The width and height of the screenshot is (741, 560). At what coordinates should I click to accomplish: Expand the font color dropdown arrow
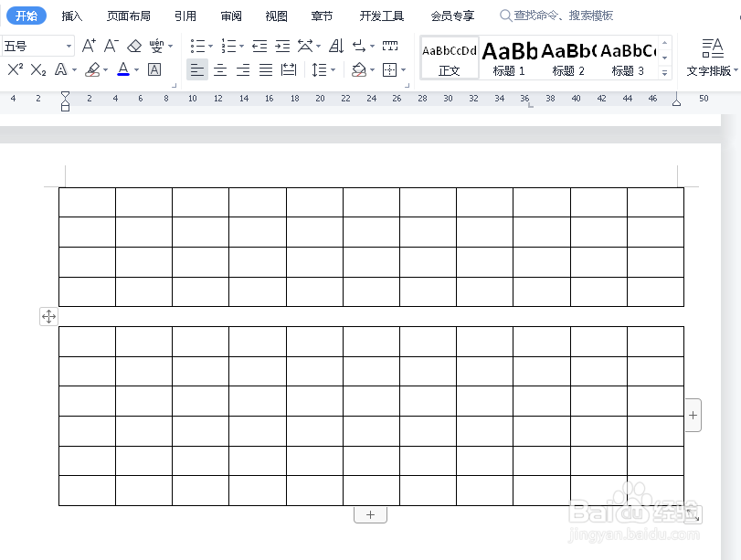point(136,70)
